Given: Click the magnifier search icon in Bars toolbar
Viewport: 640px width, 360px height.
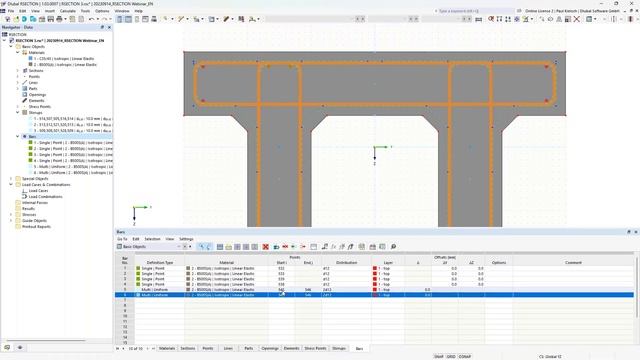Looking at the screenshot, I should (x=393, y=247).
